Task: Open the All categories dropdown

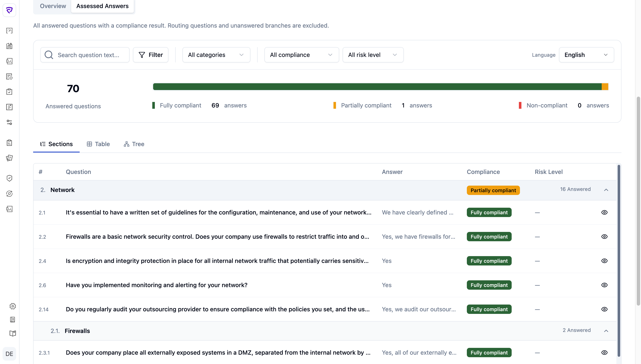Action: coord(216,55)
